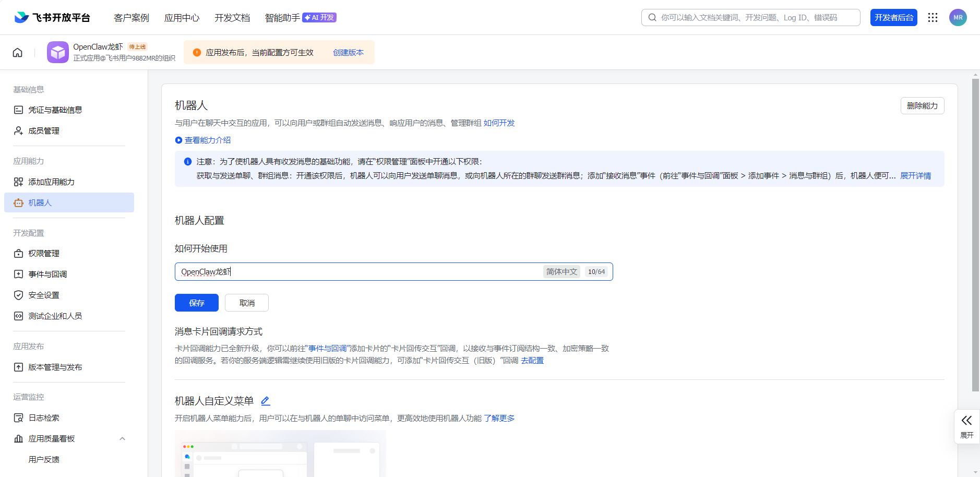Select the 添加应用能力 icon
Image resolution: width=980 pixels, height=477 pixels.
pos(18,182)
